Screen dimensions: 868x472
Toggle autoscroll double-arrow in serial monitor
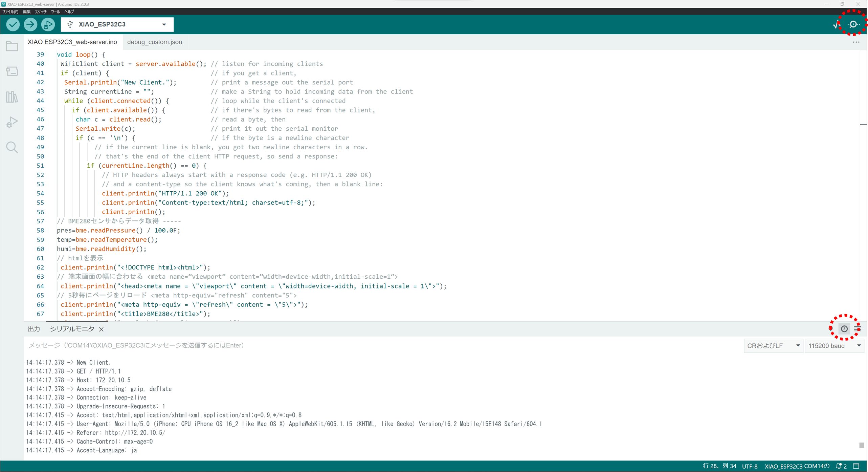tap(831, 329)
